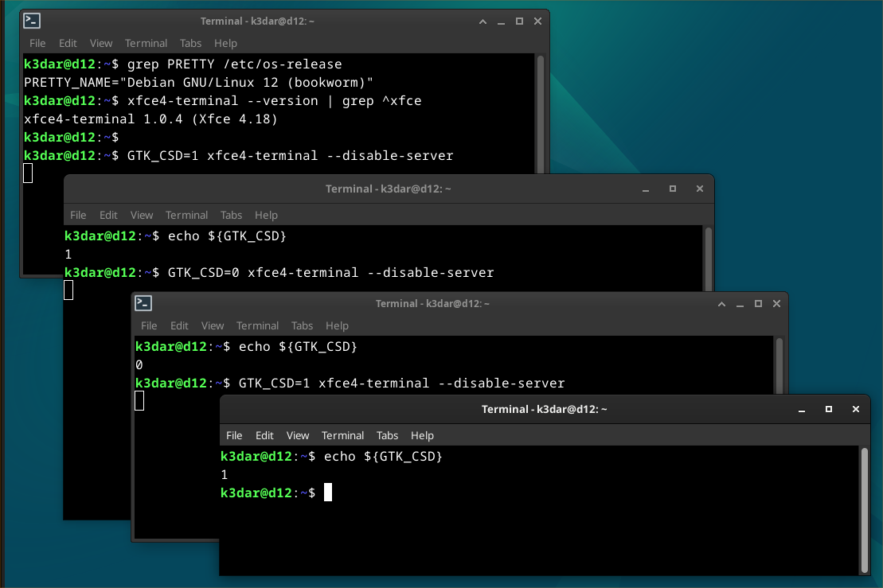883x588 pixels.
Task: Open Tabs menu in the os-release terminal window
Action: coord(190,43)
